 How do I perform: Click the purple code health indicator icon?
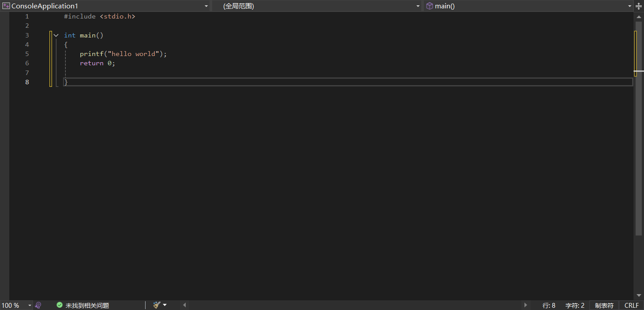click(38, 305)
